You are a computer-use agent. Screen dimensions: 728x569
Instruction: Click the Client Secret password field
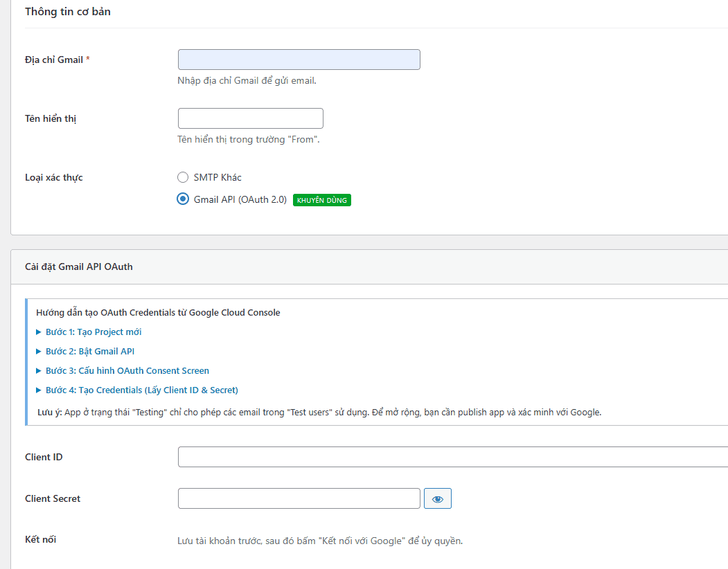point(299,498)
